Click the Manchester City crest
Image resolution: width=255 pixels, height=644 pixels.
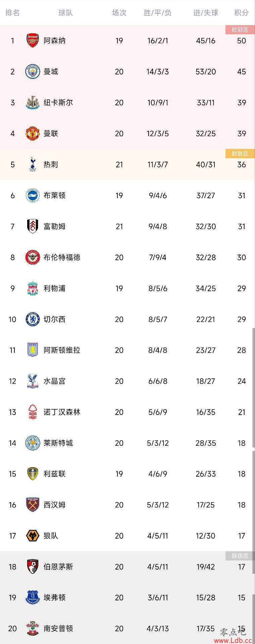tap(33, 71)
